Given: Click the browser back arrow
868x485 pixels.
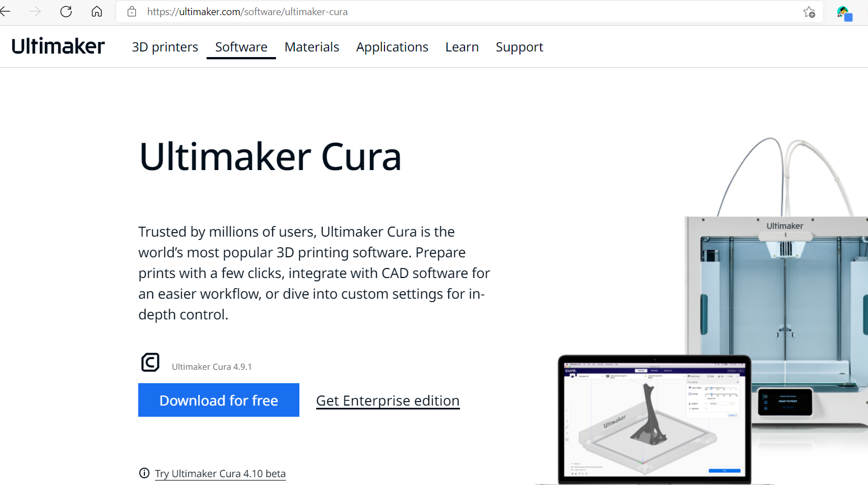Looking at the screenshot, I should [5, 11].
